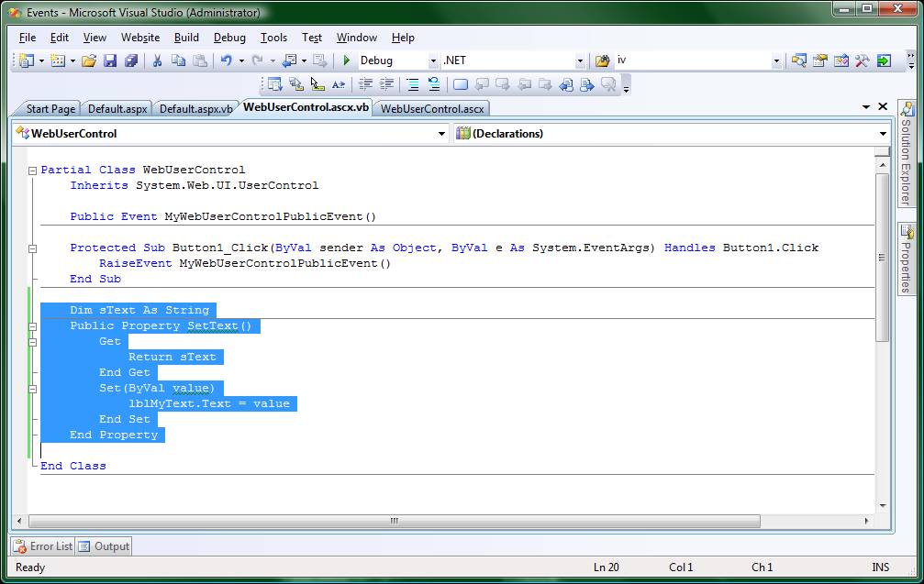Click the green arrow Start Page icon
Image resolution: width=924 pixels, height=584 pixels.
coord(884,61)
